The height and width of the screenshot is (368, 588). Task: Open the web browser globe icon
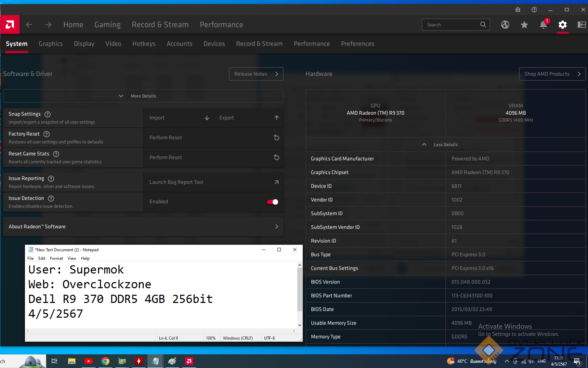pyautogui.click(x=505, y=25)
